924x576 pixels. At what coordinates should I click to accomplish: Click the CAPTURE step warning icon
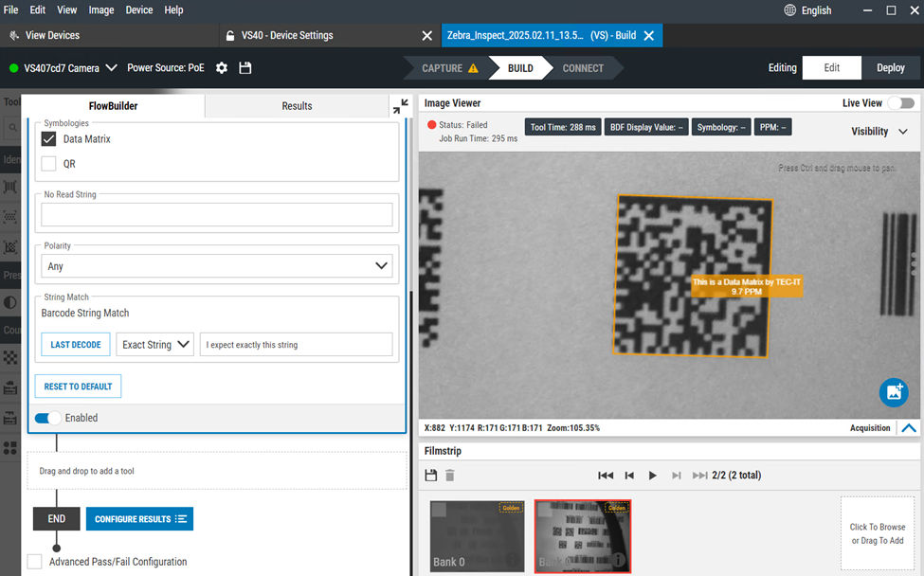[473, 68]
